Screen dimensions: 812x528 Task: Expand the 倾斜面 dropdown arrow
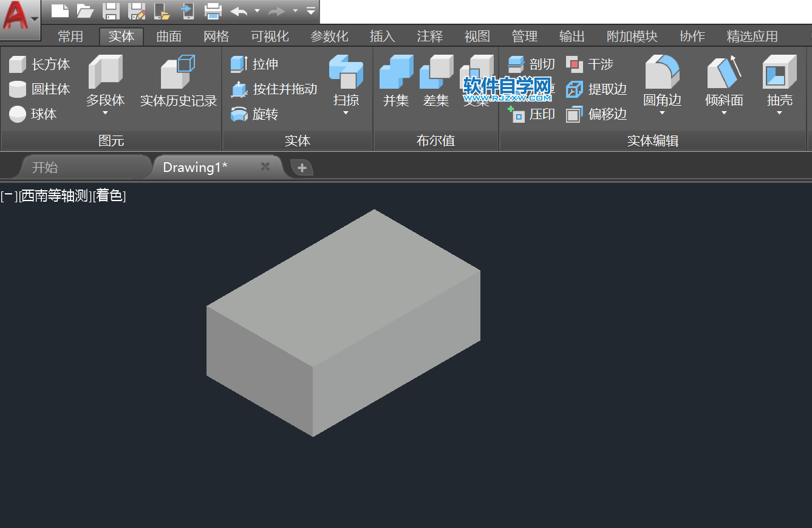(x=724, y=113)
